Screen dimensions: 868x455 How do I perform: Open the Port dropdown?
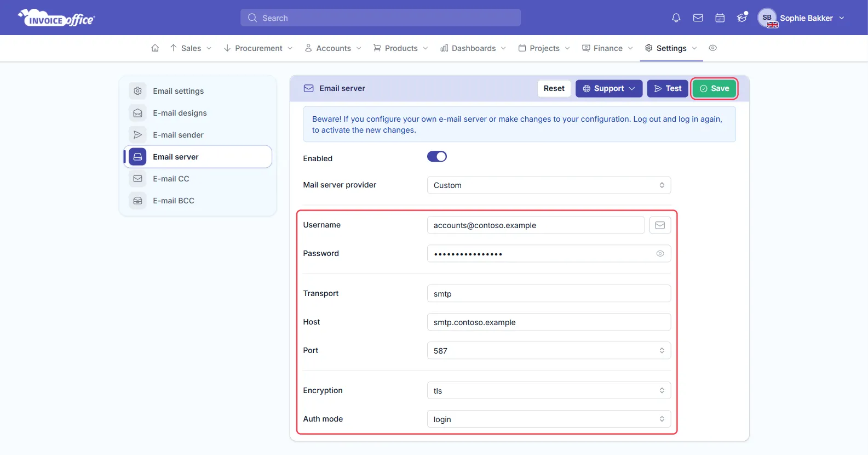549,351
